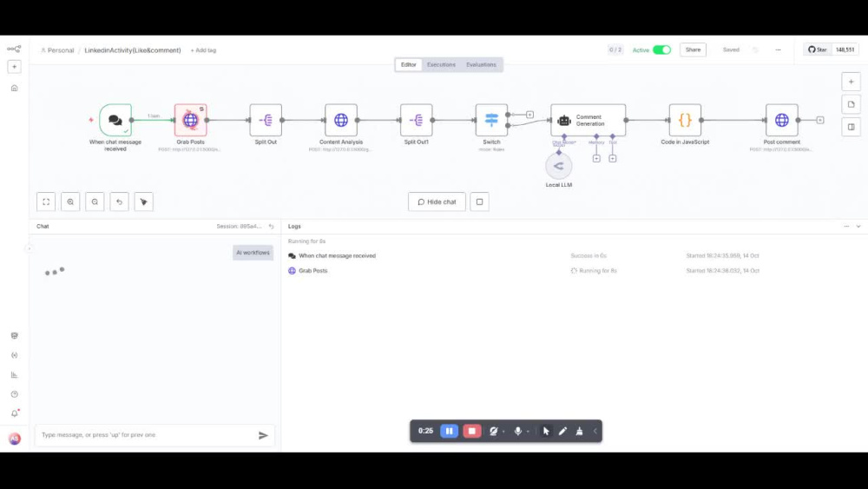This screenshot has width=868, height=489.
Task: Reset the chat session
Action: [x=271, y=226]
